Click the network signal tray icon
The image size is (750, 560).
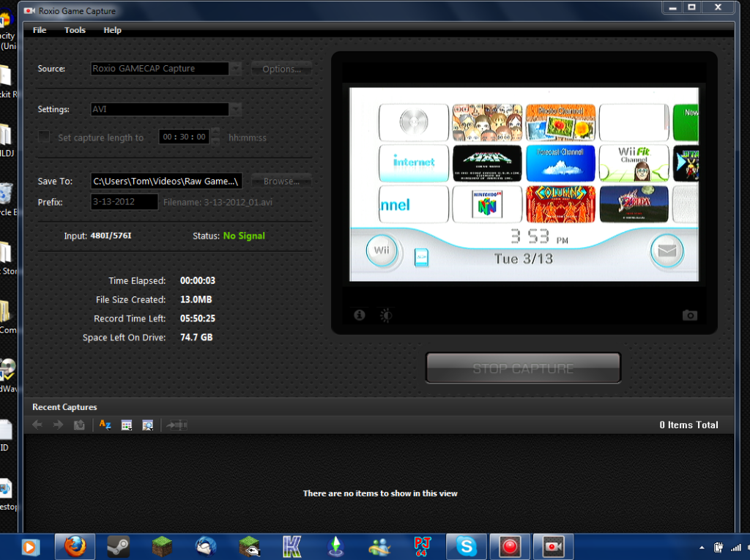click(736, 548)
